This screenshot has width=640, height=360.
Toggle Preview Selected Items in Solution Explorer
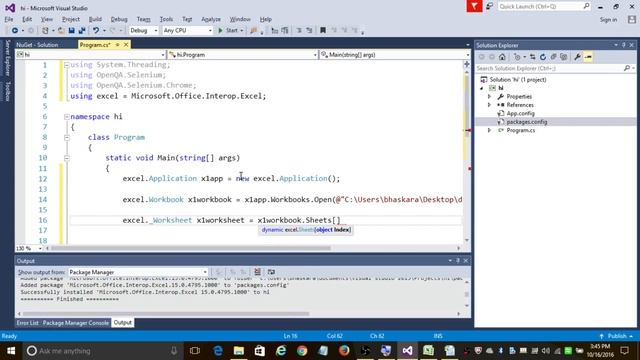(588, 57)
